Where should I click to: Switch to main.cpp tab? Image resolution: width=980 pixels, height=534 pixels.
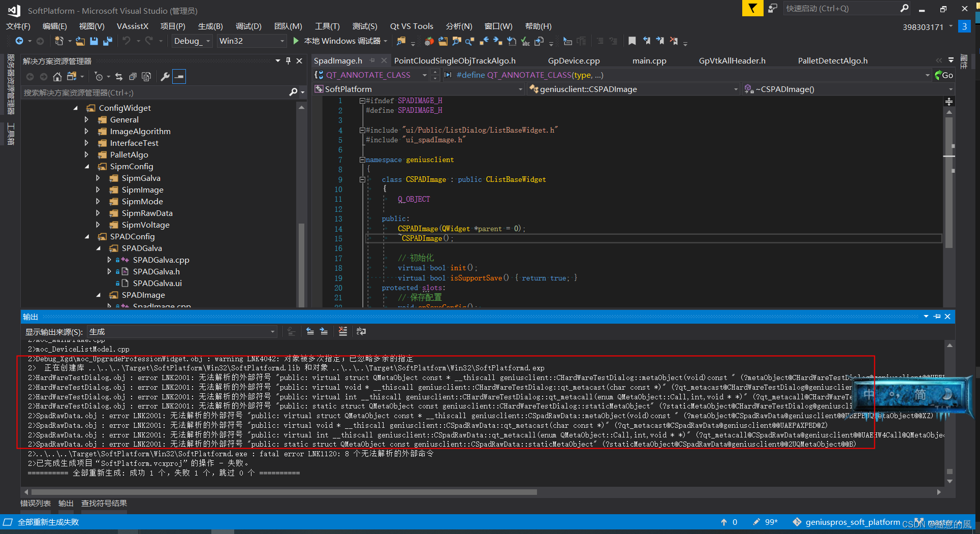649,61
